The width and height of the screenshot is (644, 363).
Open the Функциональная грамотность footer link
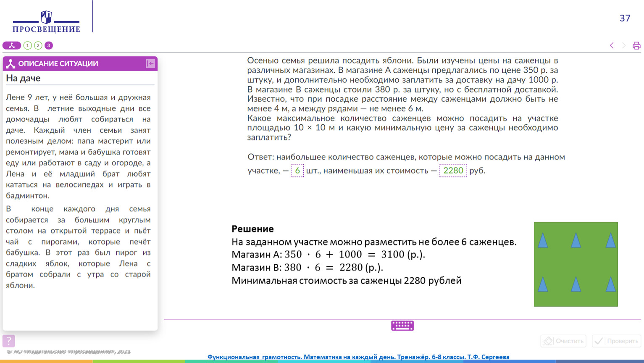[x=358, y=357]
